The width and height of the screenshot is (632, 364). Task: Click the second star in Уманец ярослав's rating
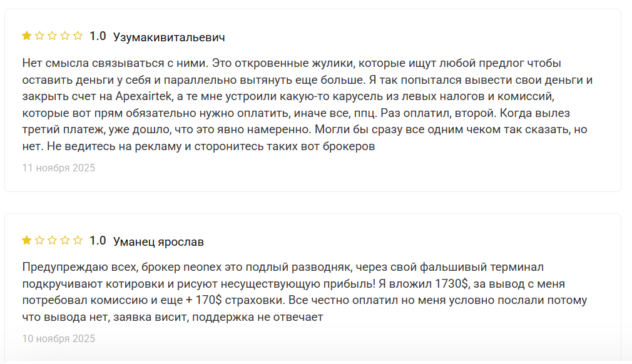pos(39,241)
